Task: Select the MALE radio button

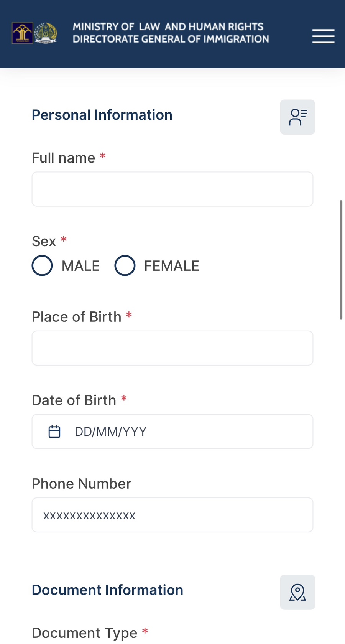Action: 42,265
